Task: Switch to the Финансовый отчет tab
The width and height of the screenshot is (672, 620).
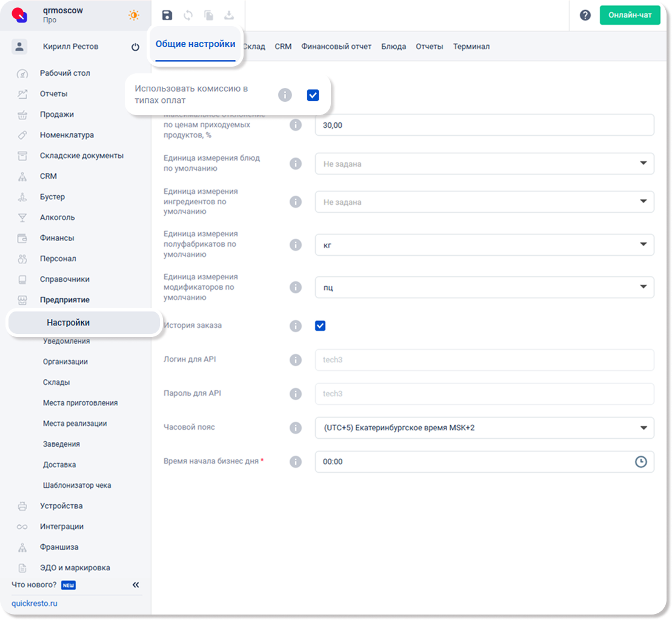Action: [x=336, y=47]
